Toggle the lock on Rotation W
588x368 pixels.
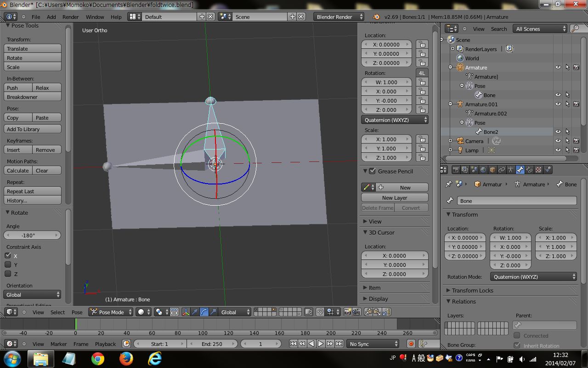point(422,82)
